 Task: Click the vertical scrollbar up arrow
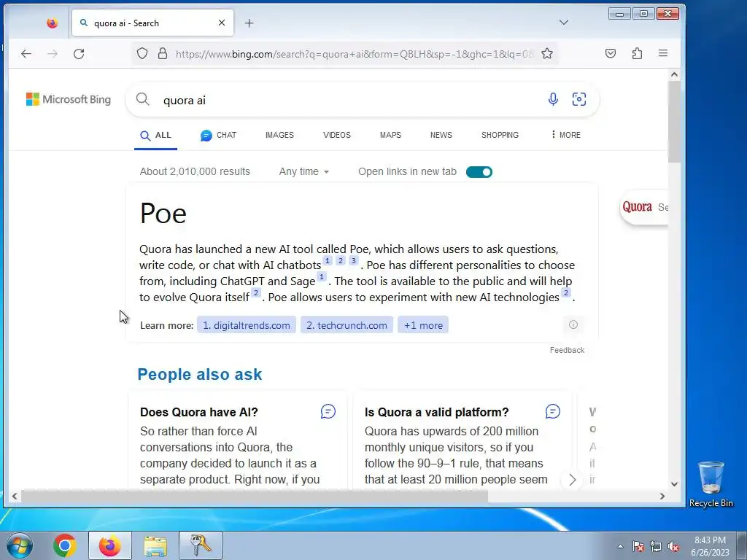[673, 75]
